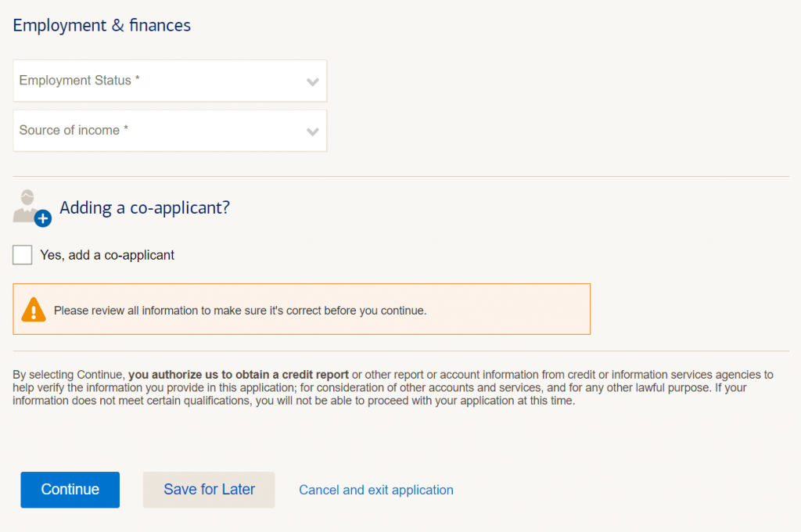Check the 'Yes, add a co-applicant' box
The height and width of the screenshot is (532, 801).
pyautogui.click(x=23, y=254)
